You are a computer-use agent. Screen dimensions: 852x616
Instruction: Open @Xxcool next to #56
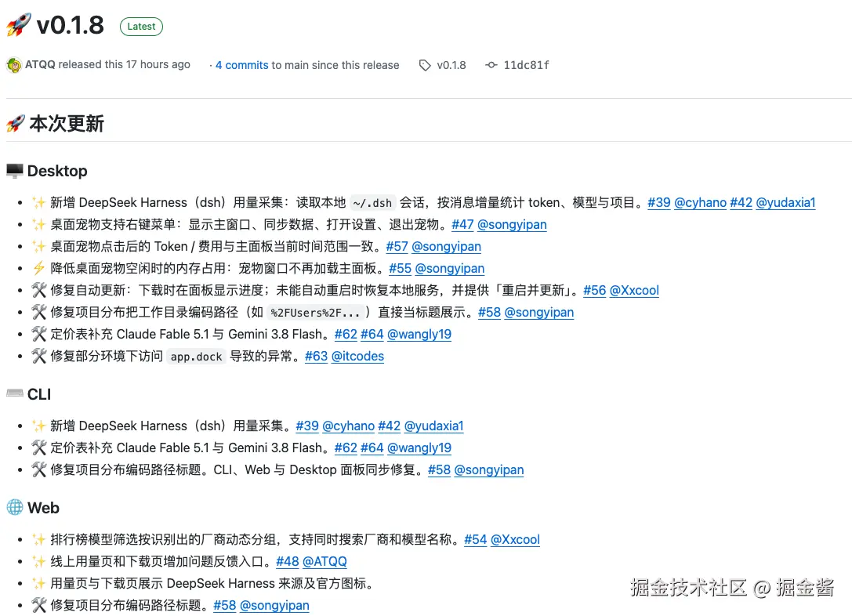point(634,291)
